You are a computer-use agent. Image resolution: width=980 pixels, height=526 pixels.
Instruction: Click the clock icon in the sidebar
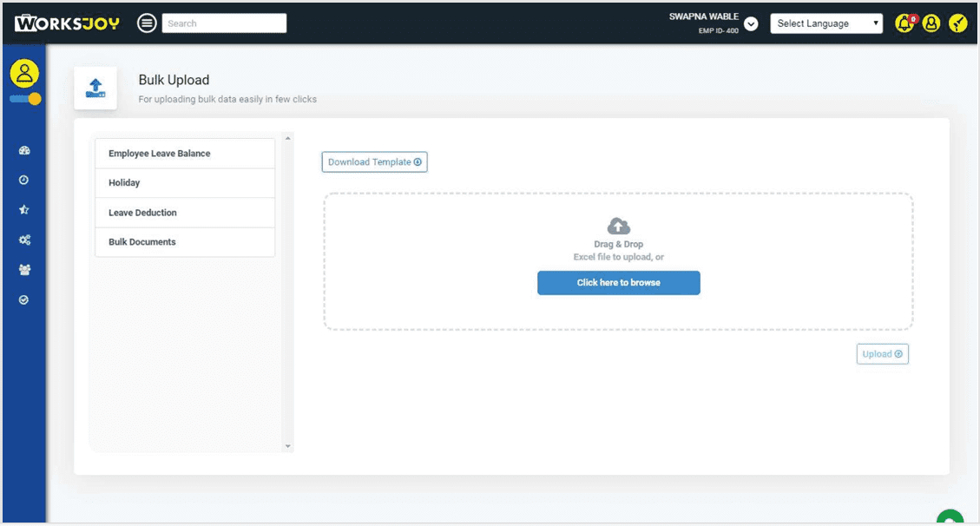pyautogui.click(x=24, y=181)
